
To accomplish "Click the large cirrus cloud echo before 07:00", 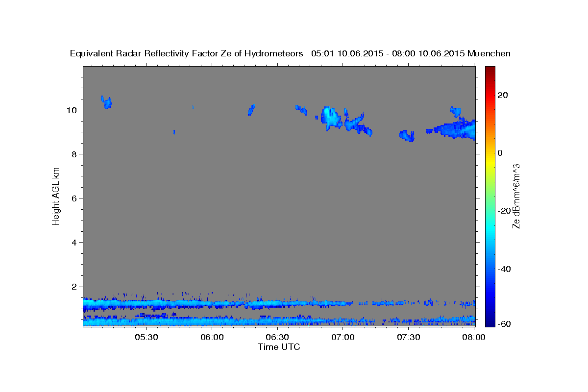I will [331, 118].
